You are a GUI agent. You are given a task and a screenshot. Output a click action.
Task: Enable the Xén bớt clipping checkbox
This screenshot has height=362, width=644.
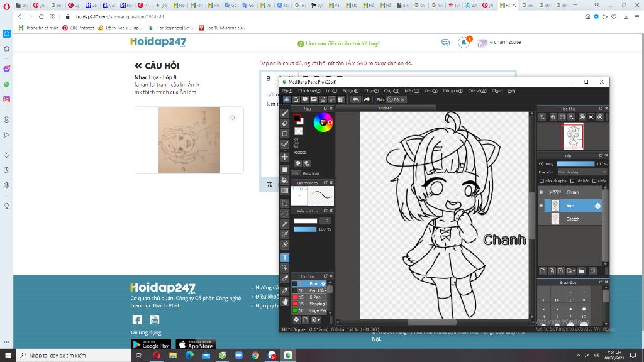pos(572,181)
